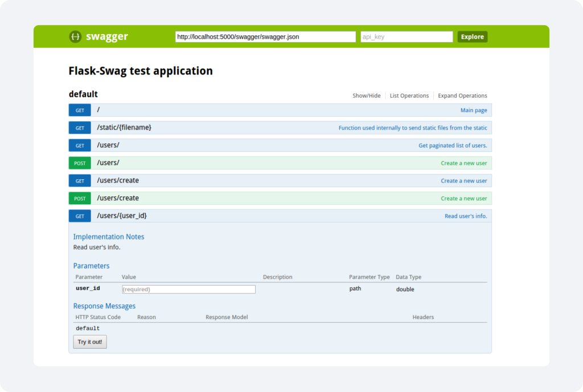Click the Implementation Notes heading

[109, 237]
